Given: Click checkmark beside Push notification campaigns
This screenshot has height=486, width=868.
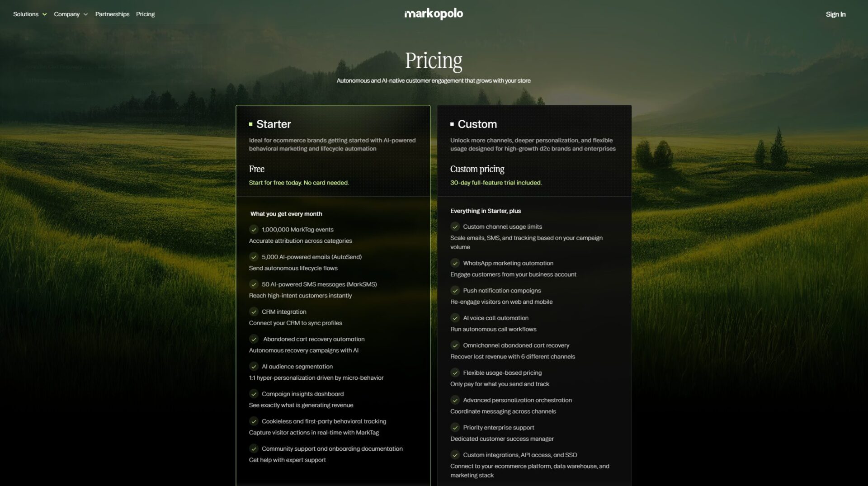Looking at the screenshot, I should (x=455, y=290).
